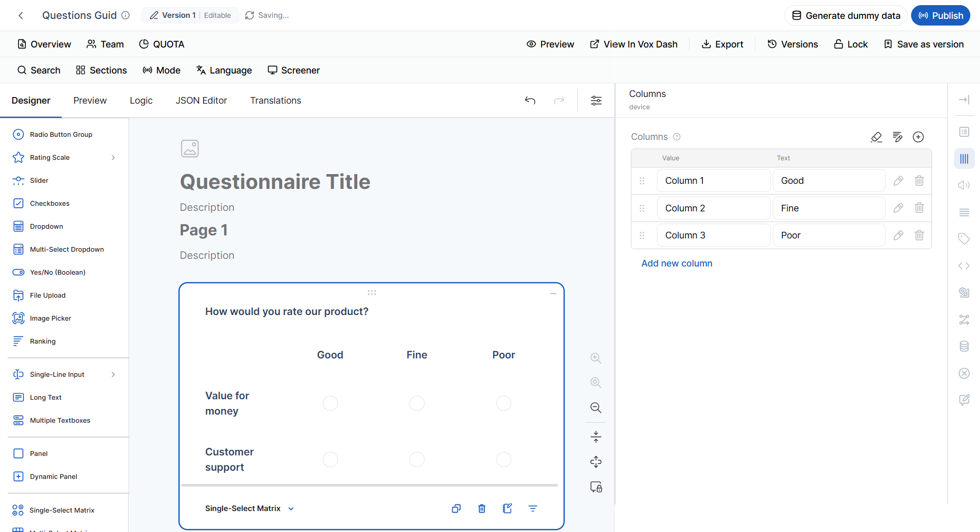The image size is (980, 532).
Task: Edit Column 2 with pencil icon
Action: [x=898, y=208]
